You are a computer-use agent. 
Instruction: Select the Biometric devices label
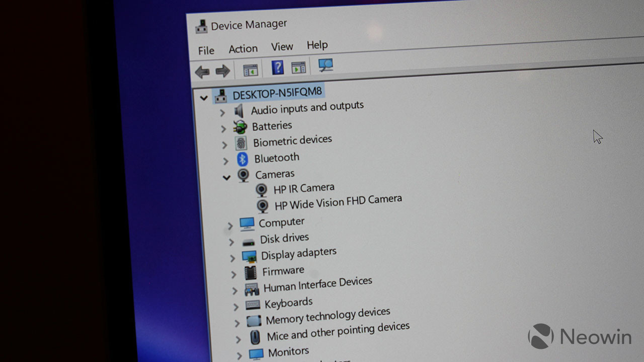pos(292,141)
